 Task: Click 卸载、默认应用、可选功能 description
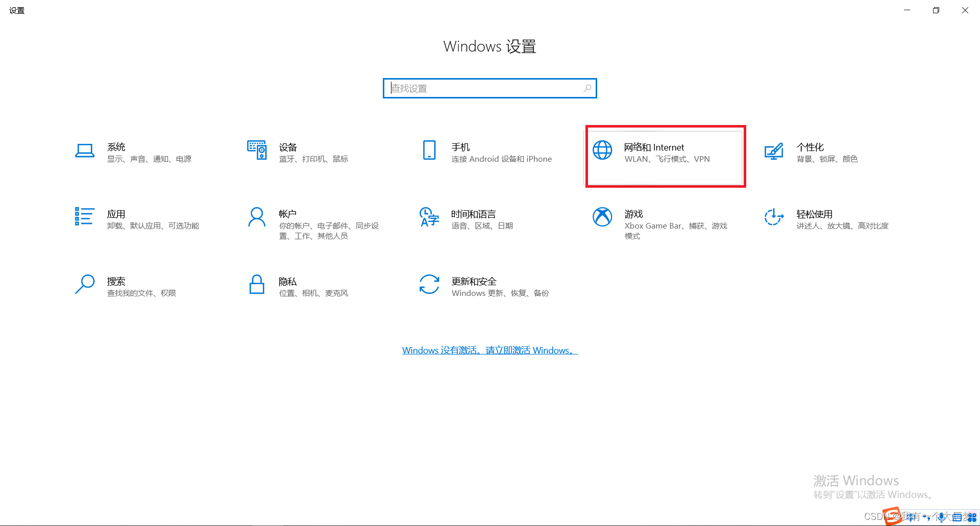153,226
